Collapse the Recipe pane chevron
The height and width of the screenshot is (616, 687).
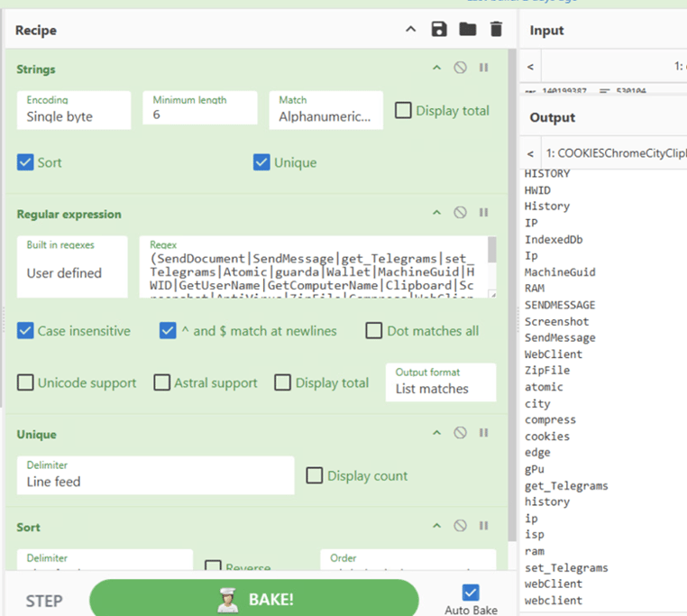[410, 30]
